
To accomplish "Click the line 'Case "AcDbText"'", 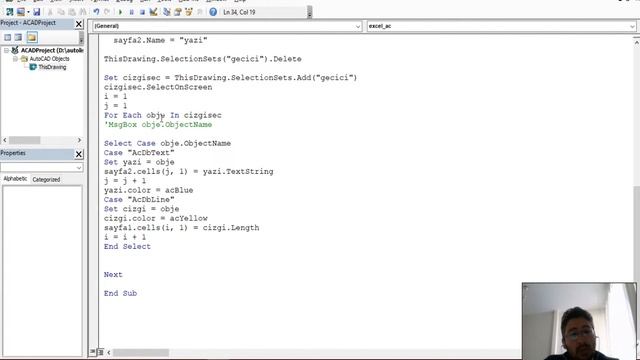I will tap(139, 153).
